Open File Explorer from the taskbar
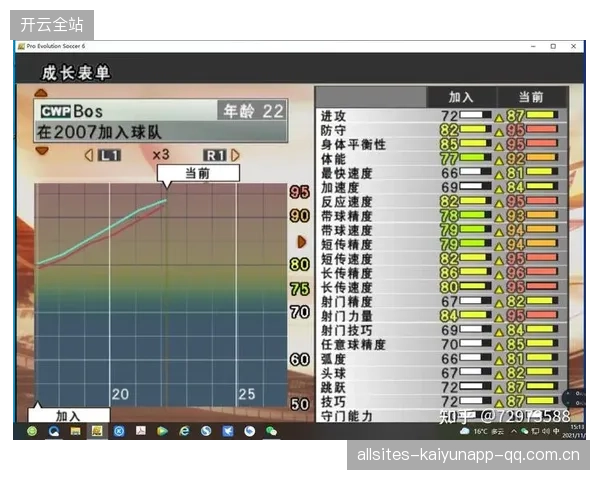This screenshot has width=600, height=480. point(75,431)
